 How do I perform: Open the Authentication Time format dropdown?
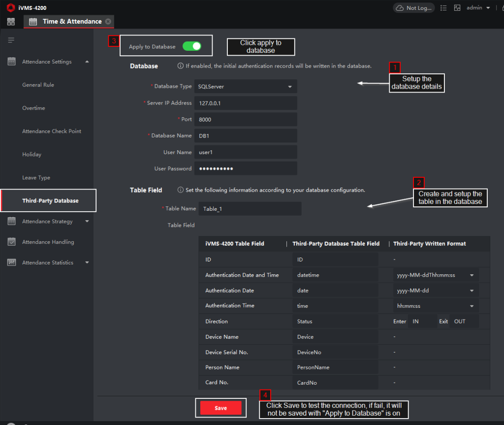click(x=436, y=306)
